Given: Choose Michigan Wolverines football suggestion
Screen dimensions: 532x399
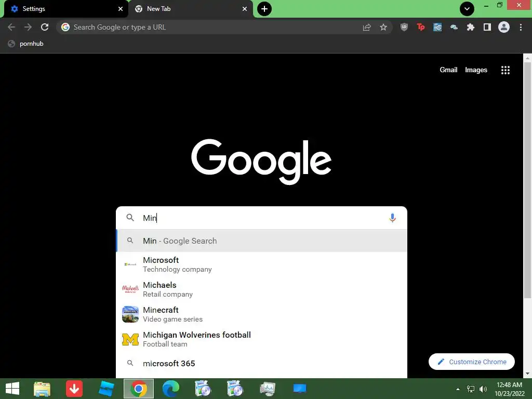Looking at the screenshot, I should [262, 339].
